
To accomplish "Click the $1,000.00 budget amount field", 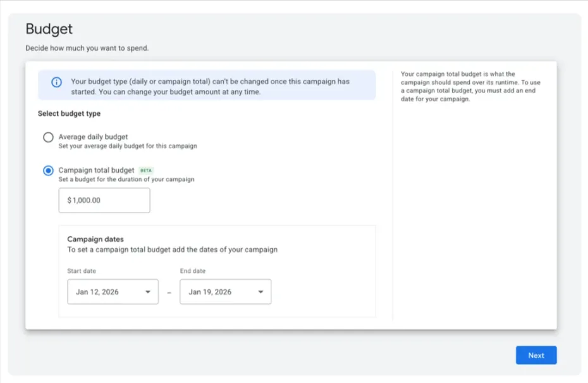I will pos(104,201).
